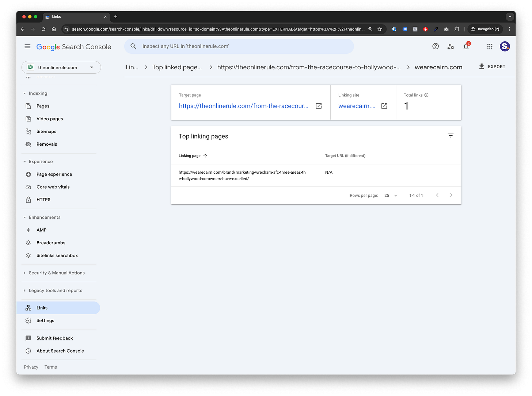This screenshot has height=396, width=532.
Task: Select Links in the sidebar
Action: (58, 308)
